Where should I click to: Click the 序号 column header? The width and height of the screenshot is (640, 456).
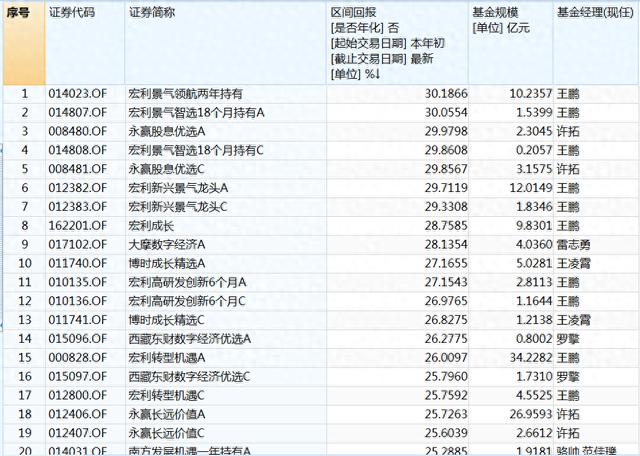(x=24, y=42)
